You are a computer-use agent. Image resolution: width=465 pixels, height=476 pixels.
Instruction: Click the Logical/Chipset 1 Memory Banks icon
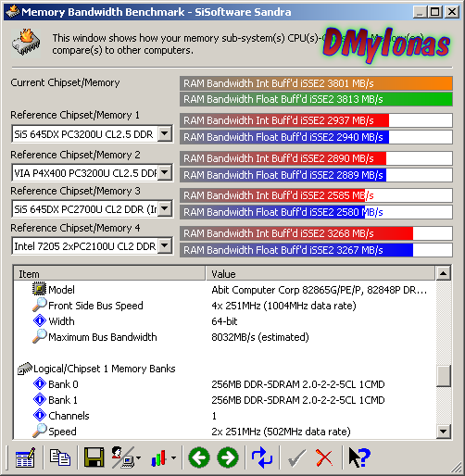coord(25,368)
